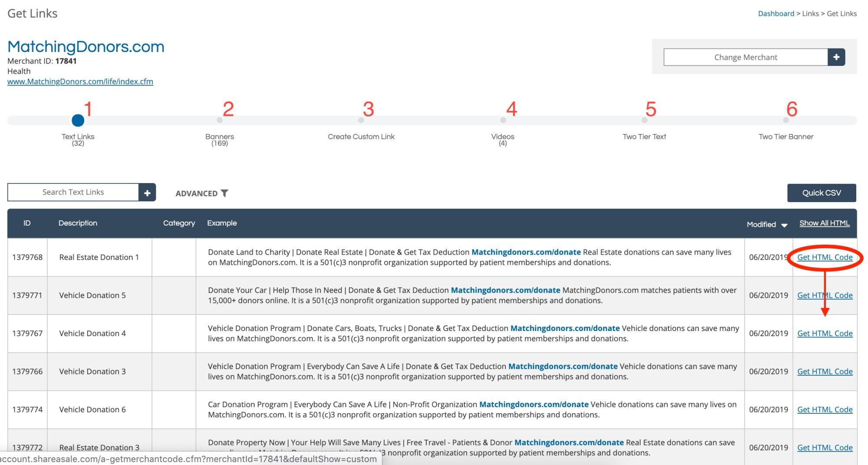Open the Two Tier Text tab

(644, 137)
